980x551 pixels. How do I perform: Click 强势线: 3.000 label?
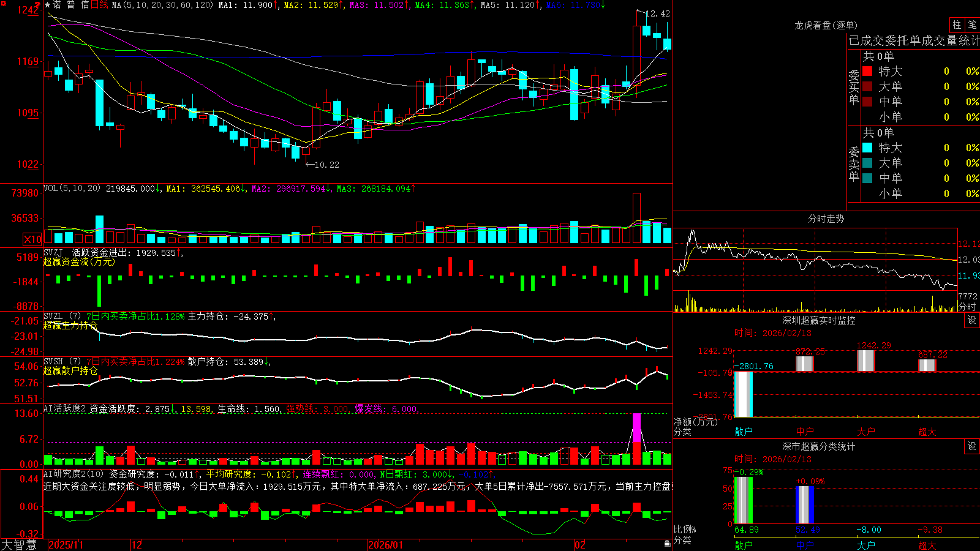(318, 409)
